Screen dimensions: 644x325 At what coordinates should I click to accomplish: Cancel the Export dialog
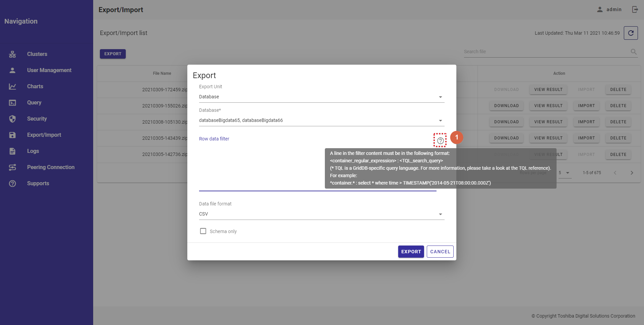(440, 252)
